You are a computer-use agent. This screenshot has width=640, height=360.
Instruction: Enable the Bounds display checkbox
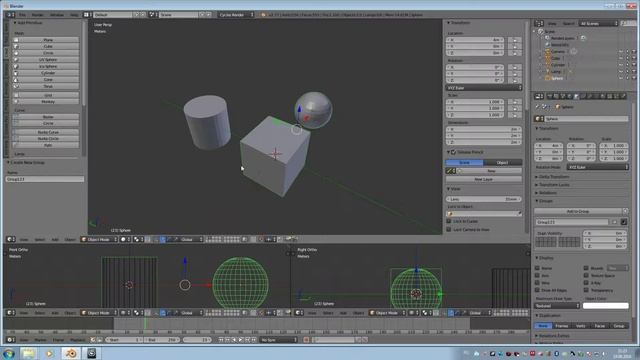point(586,268)
